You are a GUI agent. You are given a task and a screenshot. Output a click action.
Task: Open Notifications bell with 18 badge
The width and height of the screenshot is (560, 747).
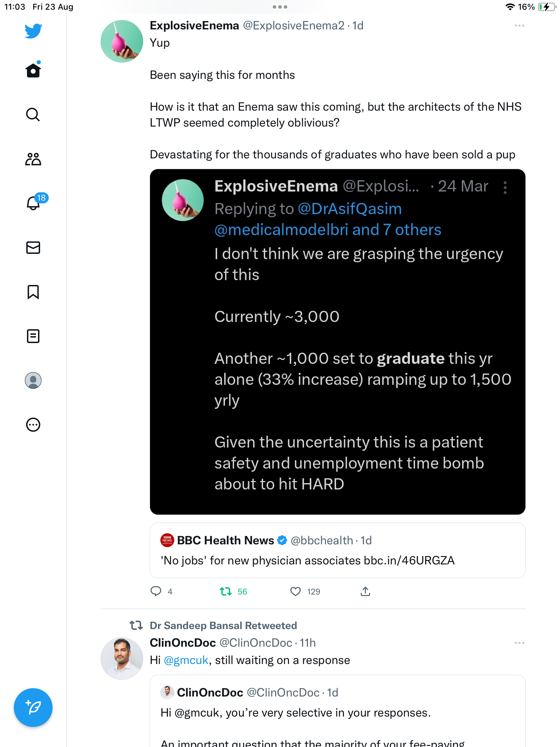tap(35, 203)
